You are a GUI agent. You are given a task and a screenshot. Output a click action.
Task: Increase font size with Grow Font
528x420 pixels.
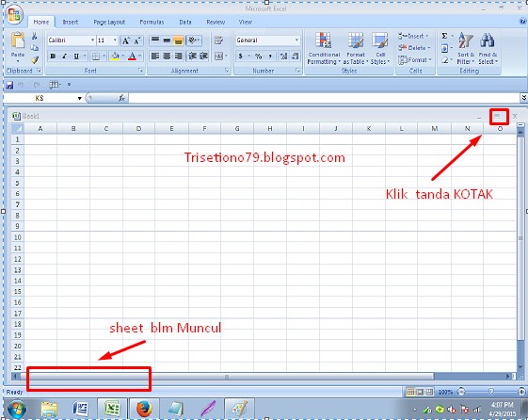(x=125, y=40)
